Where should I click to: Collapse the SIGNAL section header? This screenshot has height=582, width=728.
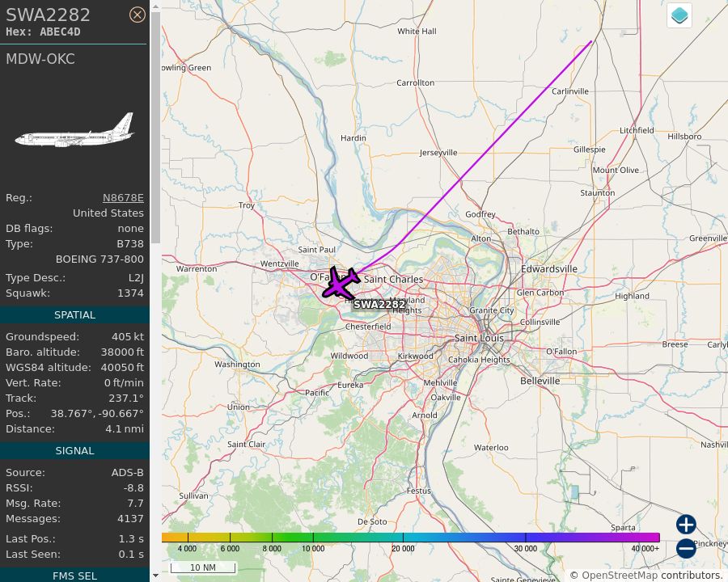[74, 450]
